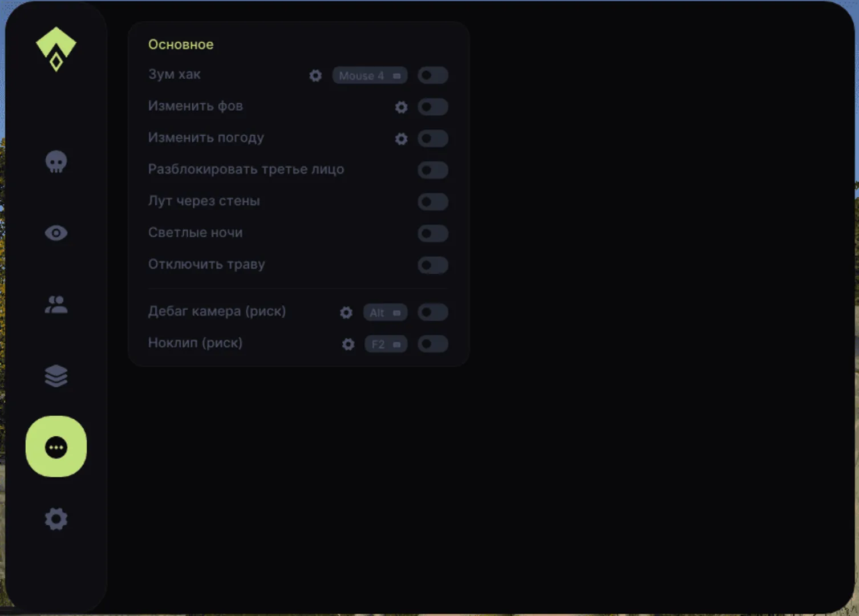859x616 pixels.
Task: Change the Mouse 4 keybind for Зум хак
Action: coord(370,75)
